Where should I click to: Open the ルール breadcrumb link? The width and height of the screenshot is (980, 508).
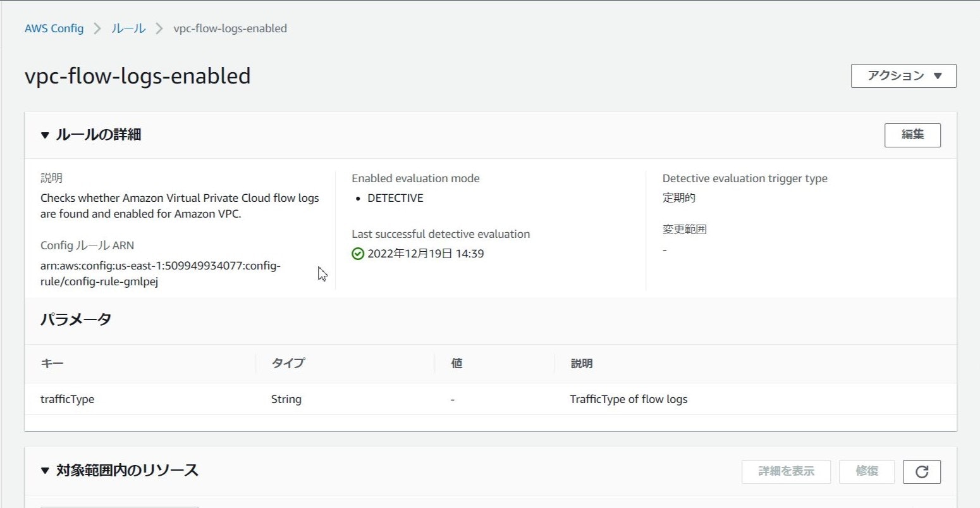click(128, 28)
